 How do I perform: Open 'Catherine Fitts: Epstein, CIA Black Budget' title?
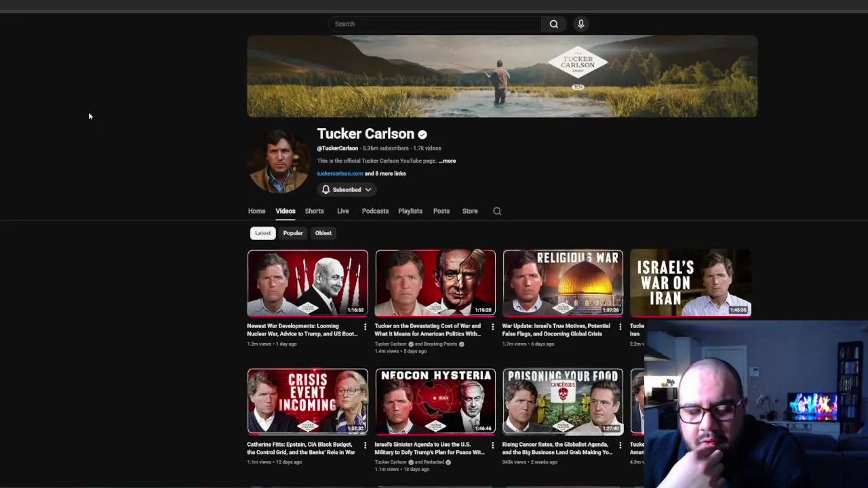pyautogui.click(x=301, y=448)
